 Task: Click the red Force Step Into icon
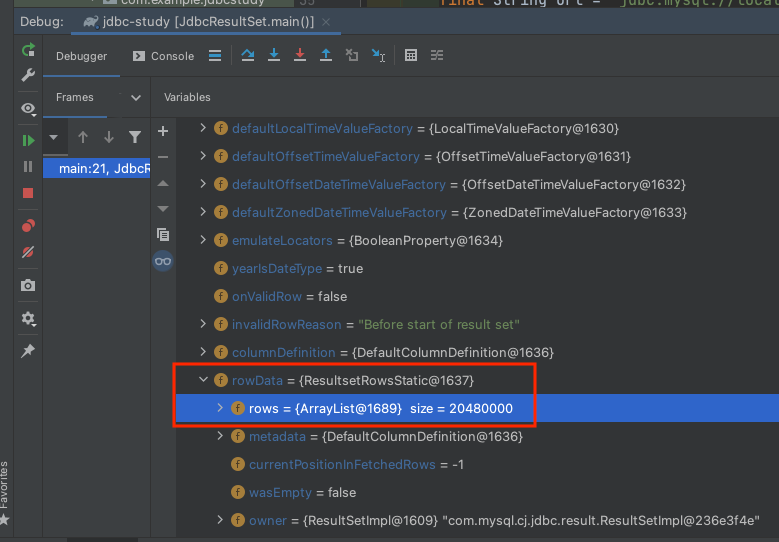coord(300,55)
